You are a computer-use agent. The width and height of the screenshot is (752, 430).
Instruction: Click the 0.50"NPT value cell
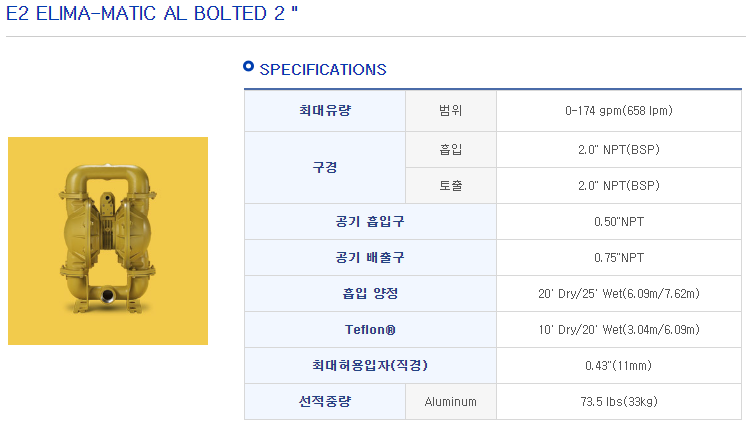click(618, 222)
